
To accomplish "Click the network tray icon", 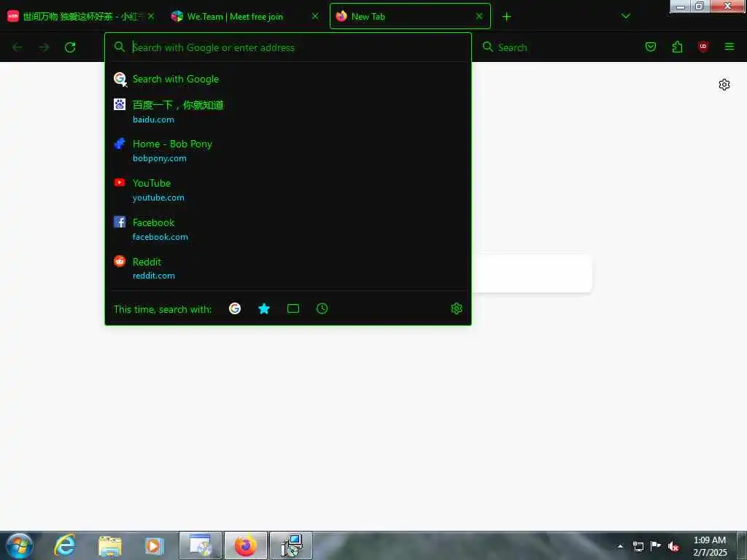I will [x=638, y=546].
